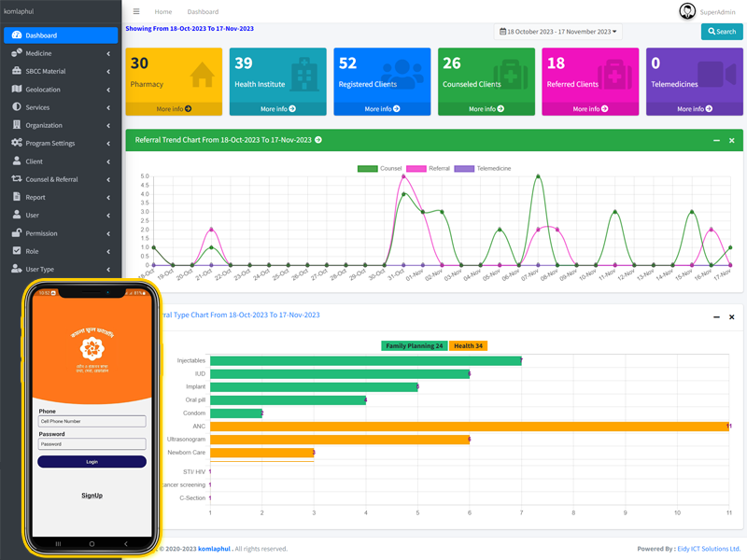Click the Medicine pills icon in sidebar
The height and width of the screenshot is (560, 747).
(x=17, y=53)
